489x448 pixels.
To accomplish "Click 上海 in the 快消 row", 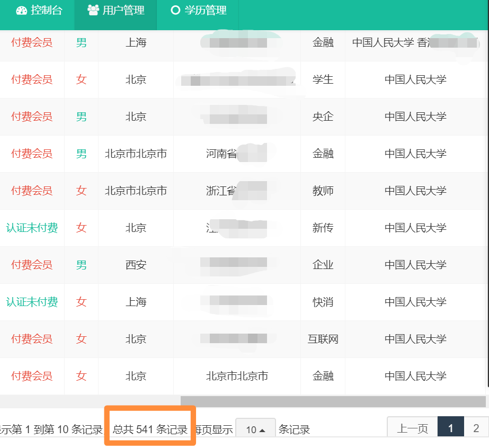I will (x=136, y=302).
